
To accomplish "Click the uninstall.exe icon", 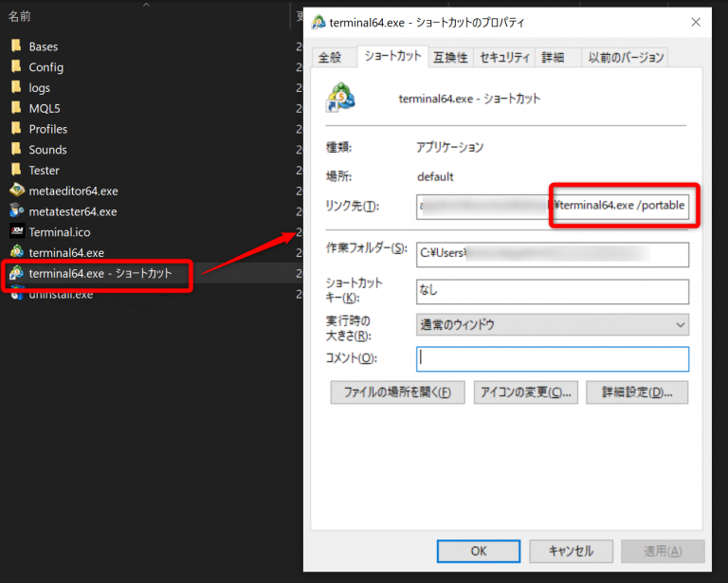I will 16,295.
